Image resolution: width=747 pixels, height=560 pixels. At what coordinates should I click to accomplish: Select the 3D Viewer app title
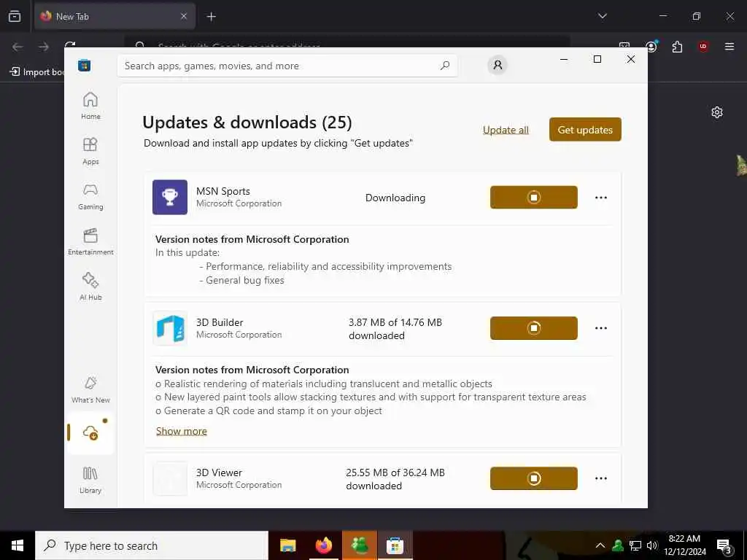(x=219, y=472)
